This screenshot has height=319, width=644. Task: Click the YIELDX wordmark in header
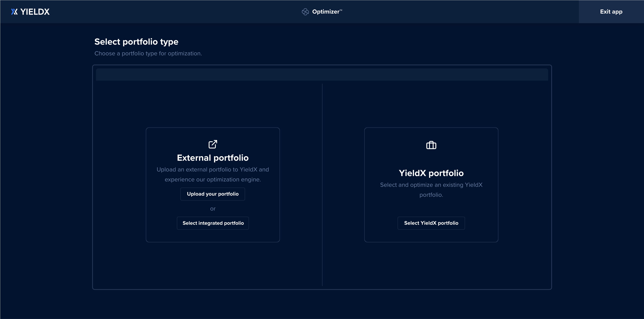pyautogui.click(x=35, y=12)
